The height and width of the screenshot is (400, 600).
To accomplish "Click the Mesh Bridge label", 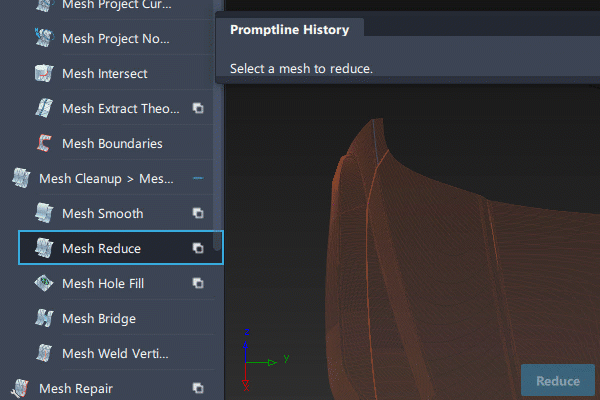I will coord(99,318).
